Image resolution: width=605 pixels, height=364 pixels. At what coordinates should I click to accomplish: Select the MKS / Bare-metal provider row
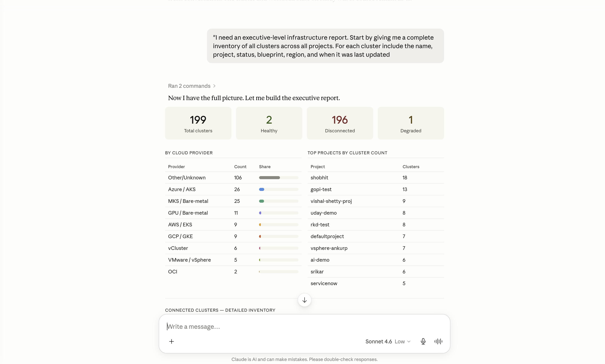point(233,201)
